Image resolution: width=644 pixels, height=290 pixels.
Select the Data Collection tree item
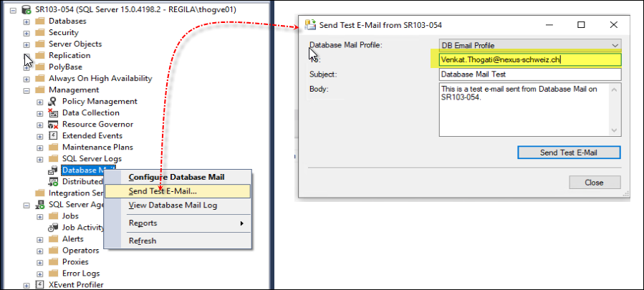[91, 113]
